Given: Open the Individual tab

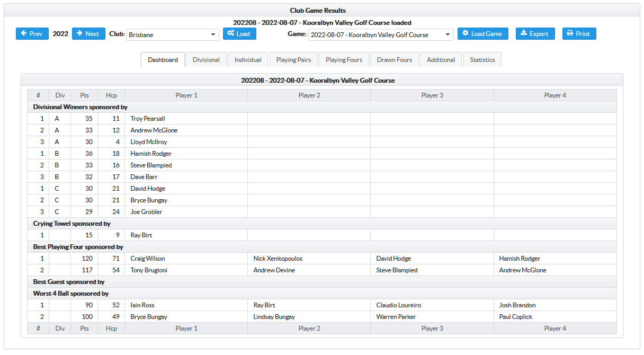Looking at the screenshot, I should pyautogui.click(x=248, y=60).
